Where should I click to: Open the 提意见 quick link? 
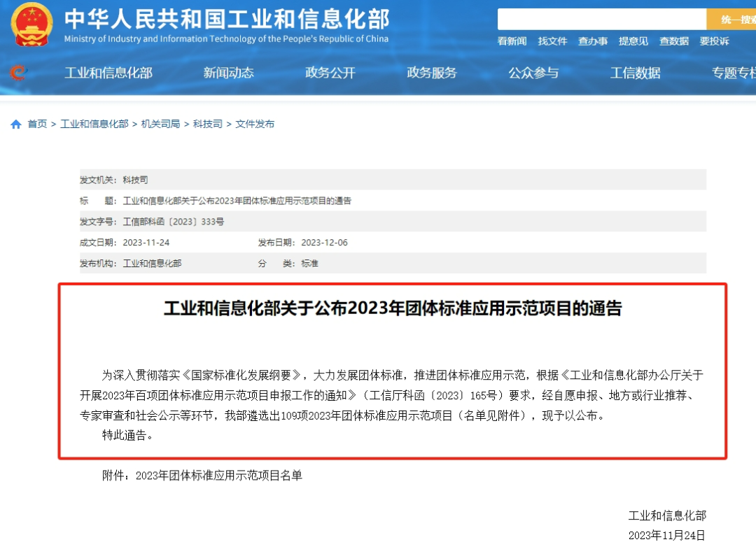pyautogui.click(x=633, y=41)
